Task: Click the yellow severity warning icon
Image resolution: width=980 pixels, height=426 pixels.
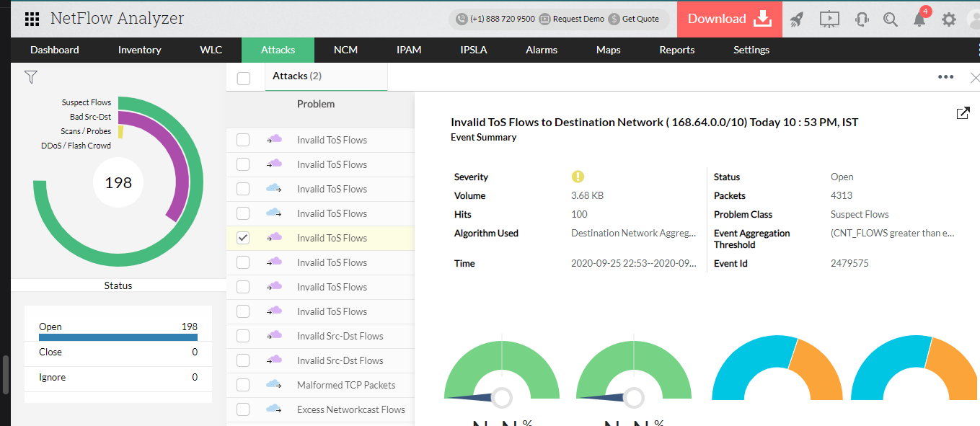Action: (578, 177)
